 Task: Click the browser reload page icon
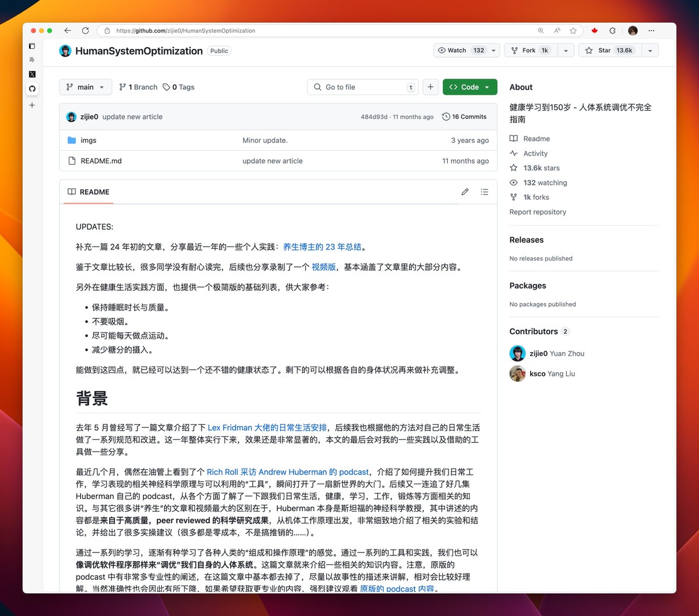tap(85, 30)
